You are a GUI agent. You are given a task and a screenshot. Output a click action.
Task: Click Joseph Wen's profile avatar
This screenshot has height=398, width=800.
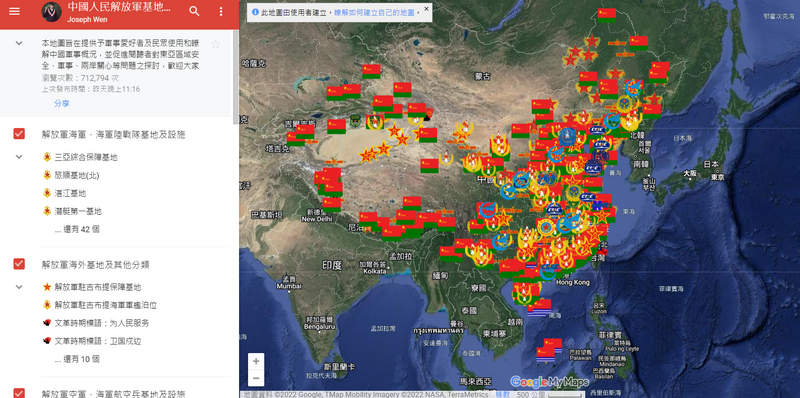(52, 12)
